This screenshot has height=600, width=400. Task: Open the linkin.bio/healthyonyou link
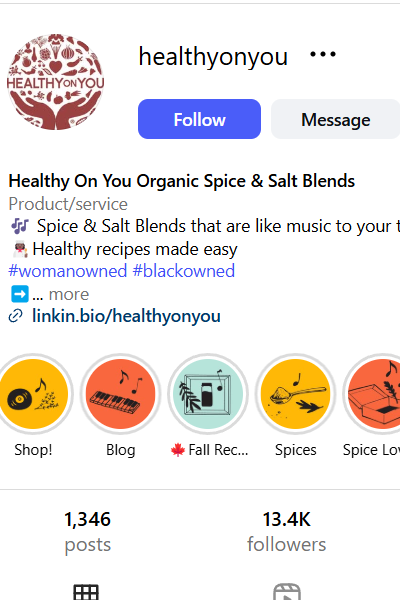coord(126,316)
